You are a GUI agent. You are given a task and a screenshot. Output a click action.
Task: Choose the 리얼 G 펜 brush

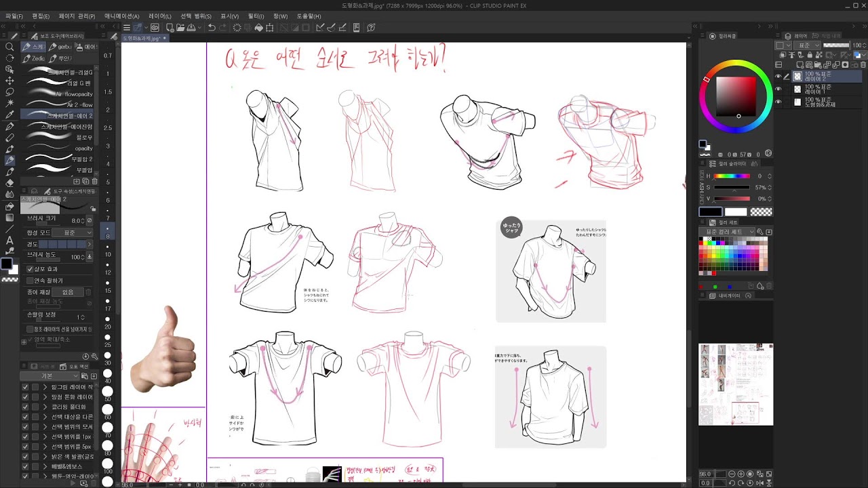(58, 83)
